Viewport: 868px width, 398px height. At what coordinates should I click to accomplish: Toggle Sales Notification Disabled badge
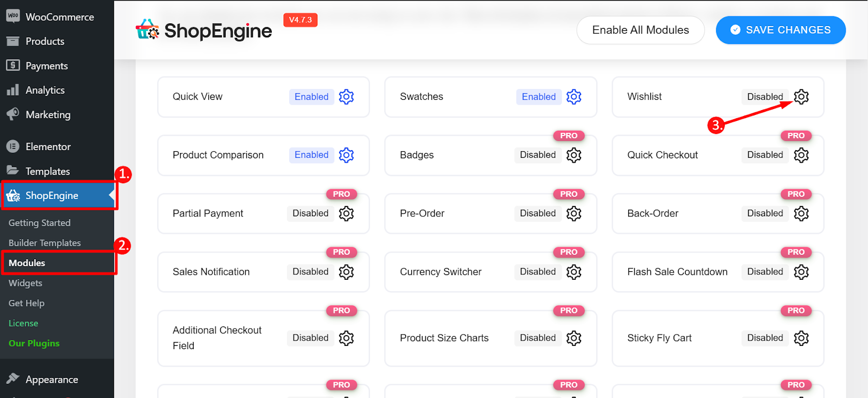pyautogui.click(x=310, y=272)
